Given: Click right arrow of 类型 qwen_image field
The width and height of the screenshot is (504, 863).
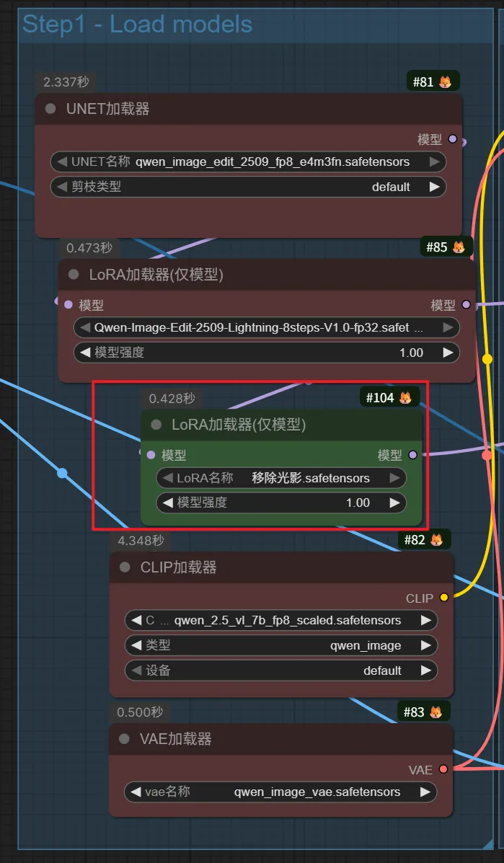Looking at the screenshot, I should coord(426,645).
